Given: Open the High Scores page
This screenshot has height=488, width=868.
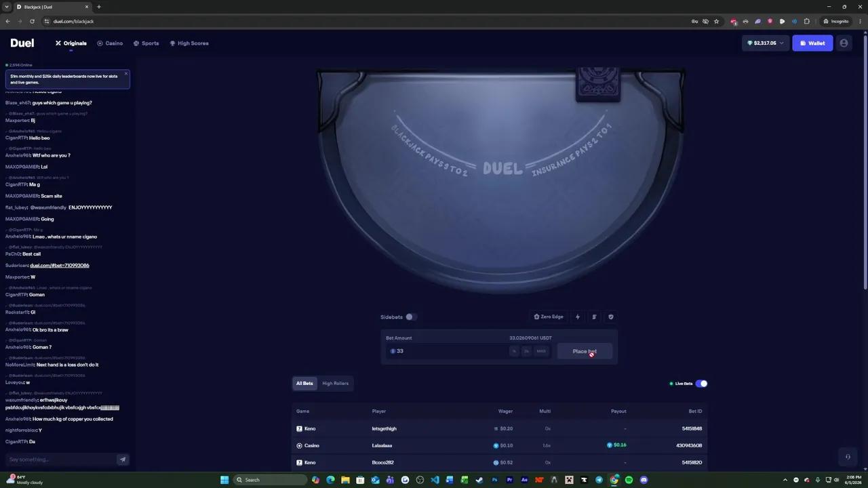Looking at the screenshot, I should (189, 43).
